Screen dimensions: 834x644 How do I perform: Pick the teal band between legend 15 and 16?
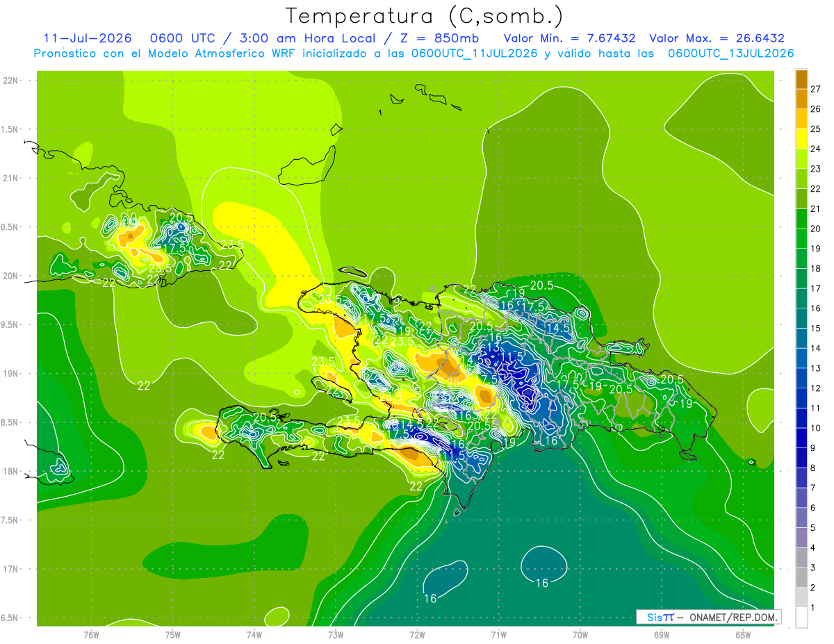(x=801, y=318)
